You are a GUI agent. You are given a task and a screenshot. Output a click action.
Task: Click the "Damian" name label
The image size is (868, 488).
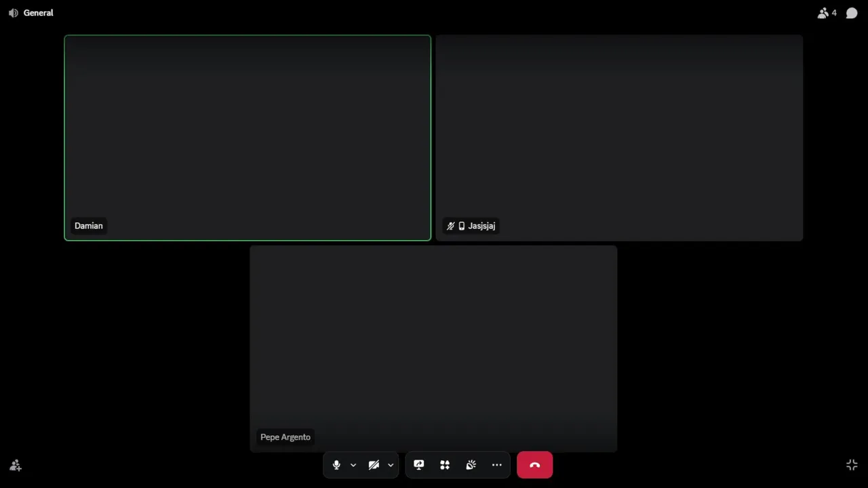click(x=89, y=226)
